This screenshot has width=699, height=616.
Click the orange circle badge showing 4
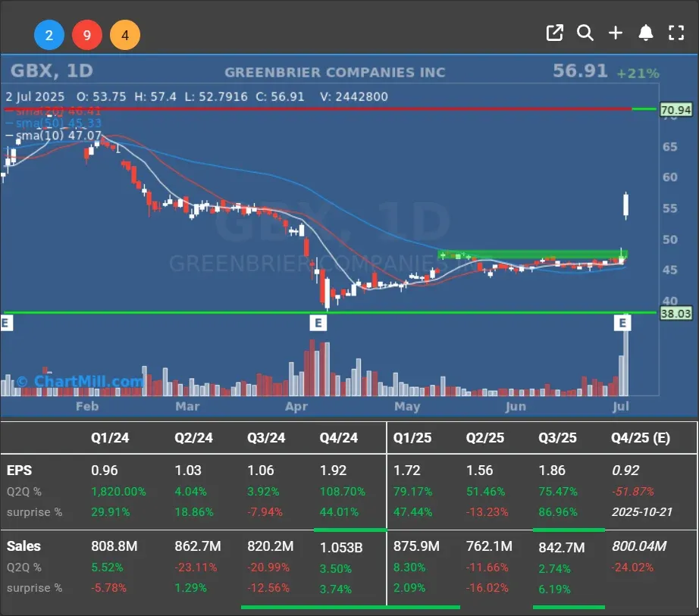click(125, 35)
